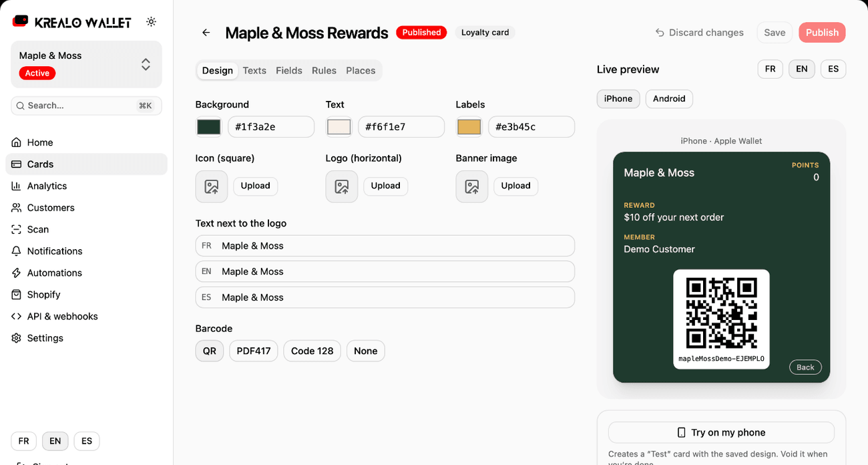Switch to the Texts tab
Image resolution: width=868 pixels, height=465 pixels.
point(254,70)
